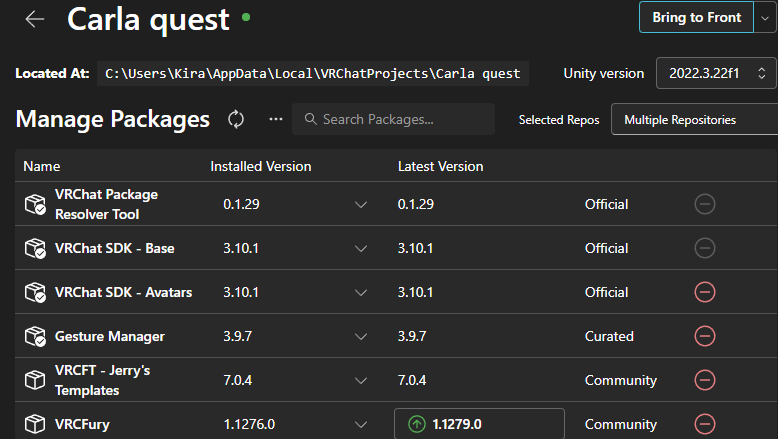Click the remove icon for VRChat Package Resolver Tool
778x439 pixels.
[705, 204]
